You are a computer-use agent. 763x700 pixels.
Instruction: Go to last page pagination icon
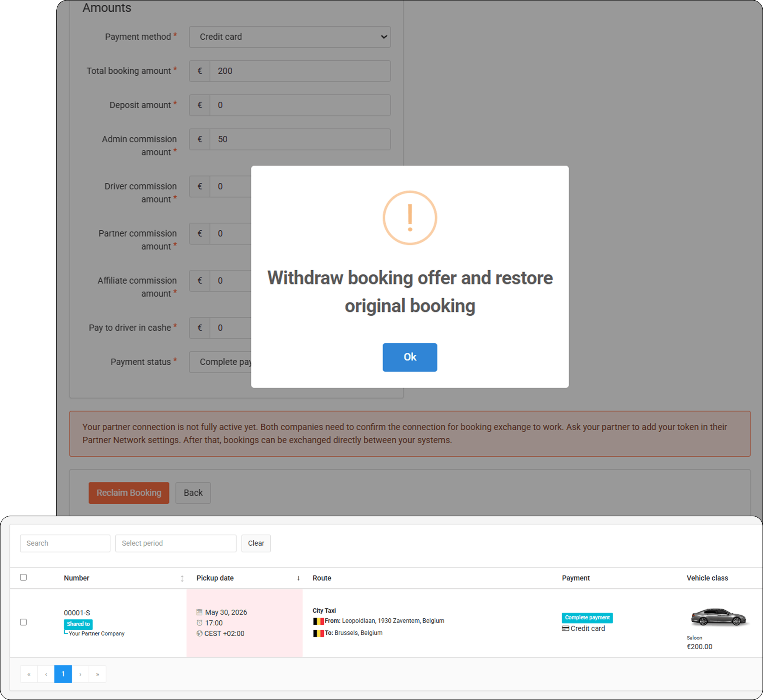click(x=98, y=674)
